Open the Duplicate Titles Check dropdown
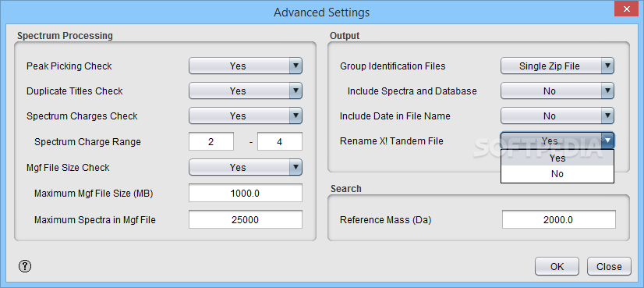644x288 pixels. 246,91
